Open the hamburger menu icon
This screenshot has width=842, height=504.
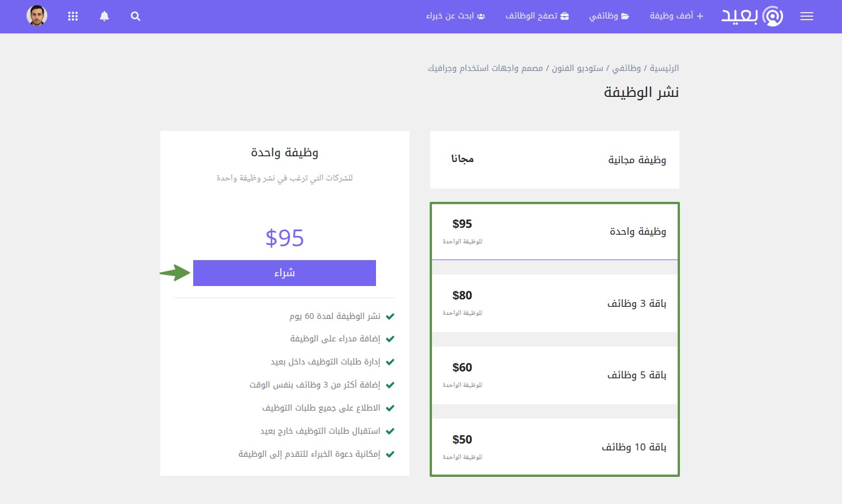pyautogui.click(x=806, y=17)
